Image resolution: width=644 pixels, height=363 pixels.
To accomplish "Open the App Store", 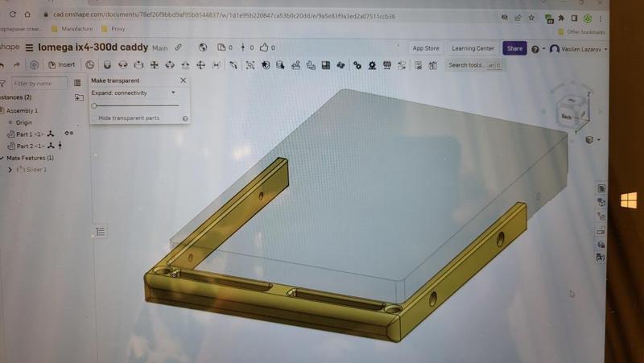I will point(426,48).
